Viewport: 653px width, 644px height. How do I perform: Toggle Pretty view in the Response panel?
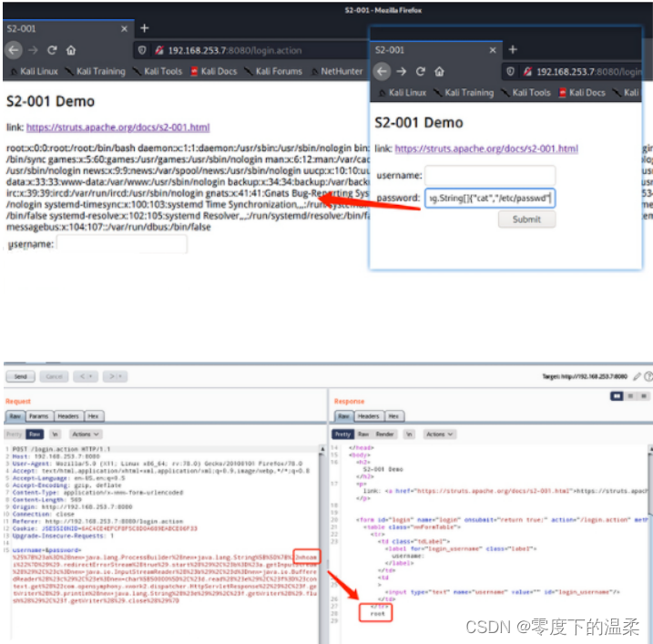343,434
